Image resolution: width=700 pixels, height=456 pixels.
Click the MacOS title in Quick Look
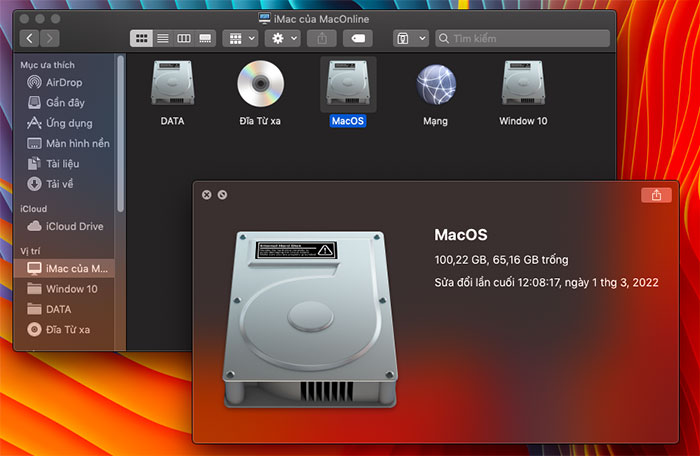coord(461,235)
